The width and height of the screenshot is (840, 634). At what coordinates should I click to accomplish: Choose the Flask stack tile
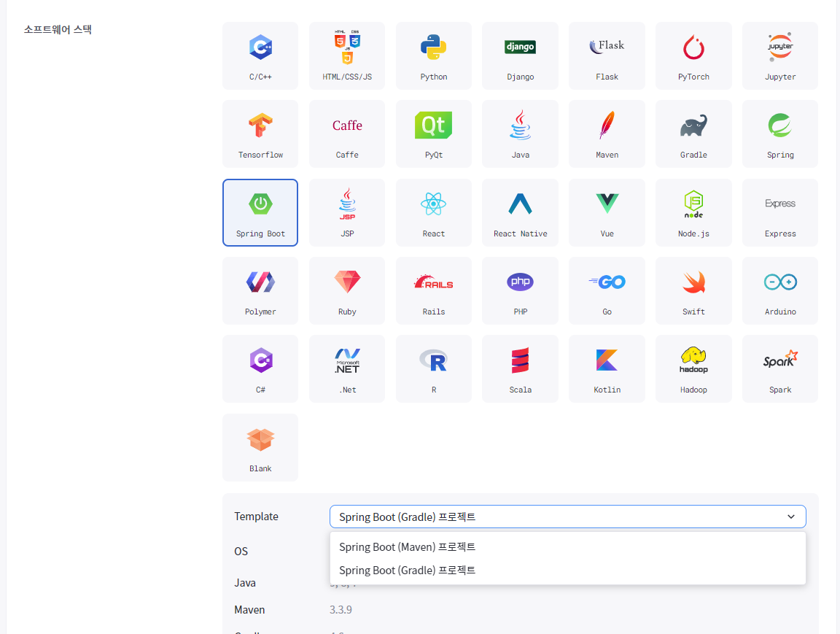pyautogui.click(x=607, y=55)
